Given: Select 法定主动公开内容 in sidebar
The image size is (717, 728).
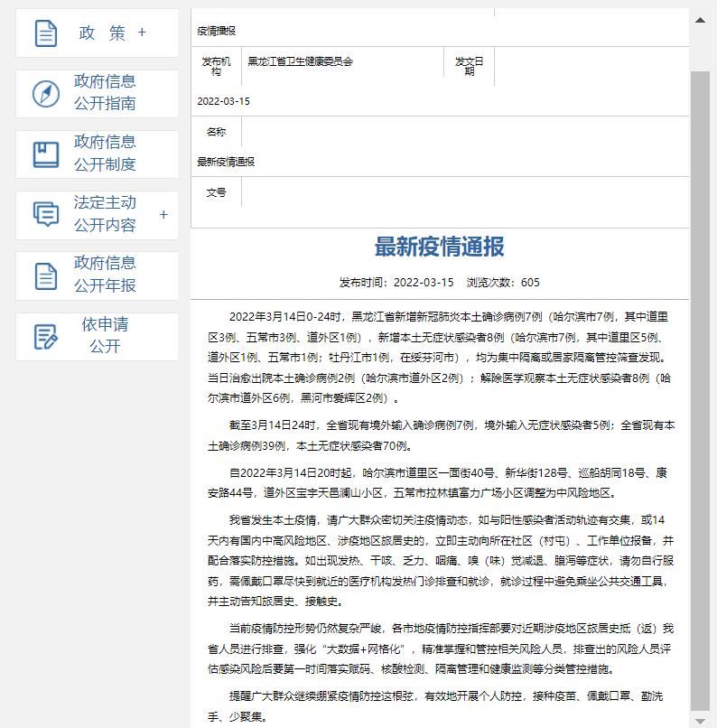Looking at the screenshot, I should coord(105,214).
